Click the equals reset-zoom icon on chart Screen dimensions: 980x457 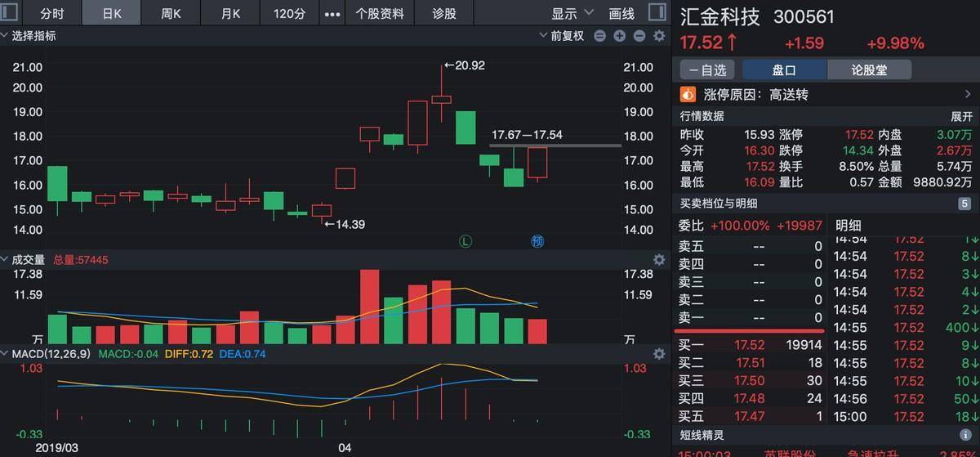coord(600,36)
